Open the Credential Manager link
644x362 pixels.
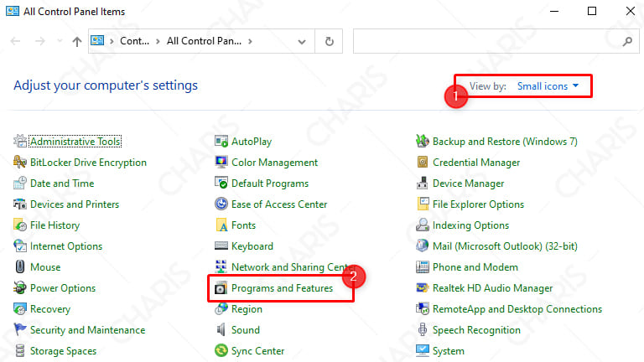click(476, 162)
